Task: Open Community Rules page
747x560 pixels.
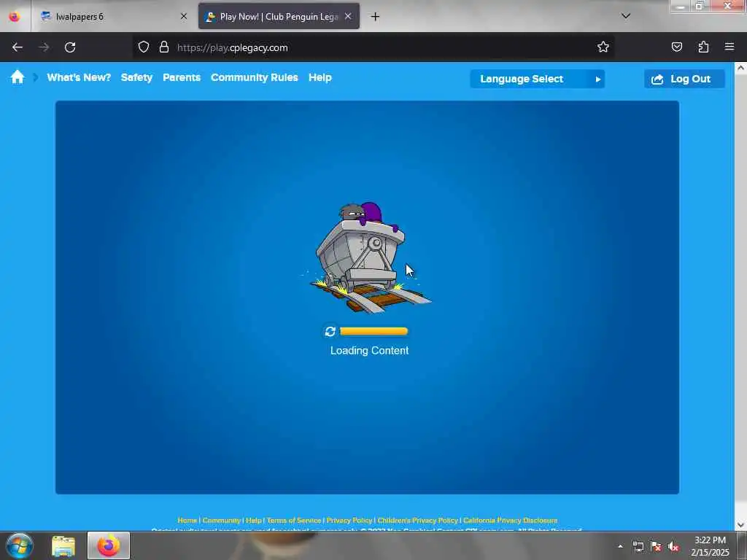Action: [x=255, y=77]
